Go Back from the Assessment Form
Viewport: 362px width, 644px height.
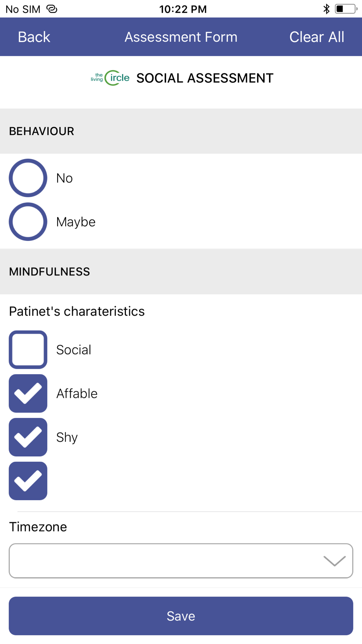[34, 37]
